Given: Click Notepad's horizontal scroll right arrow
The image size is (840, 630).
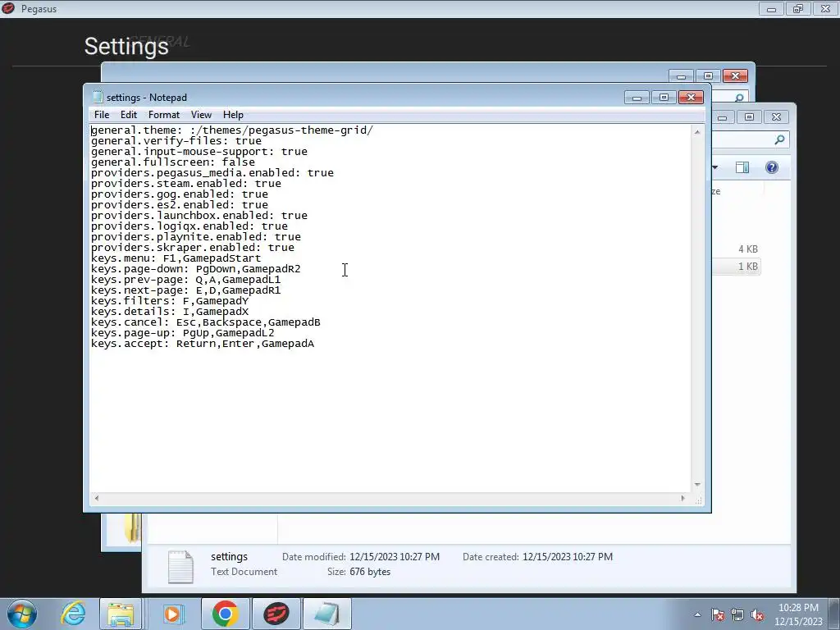Looking at the screenshot, I should (682, 498).
